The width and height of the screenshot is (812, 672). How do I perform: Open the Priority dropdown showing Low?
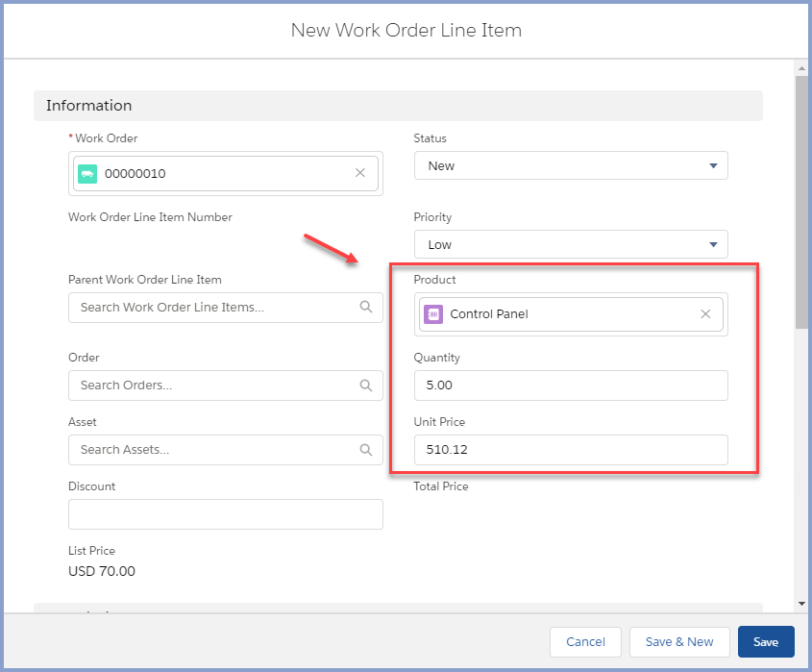point(571,244)
